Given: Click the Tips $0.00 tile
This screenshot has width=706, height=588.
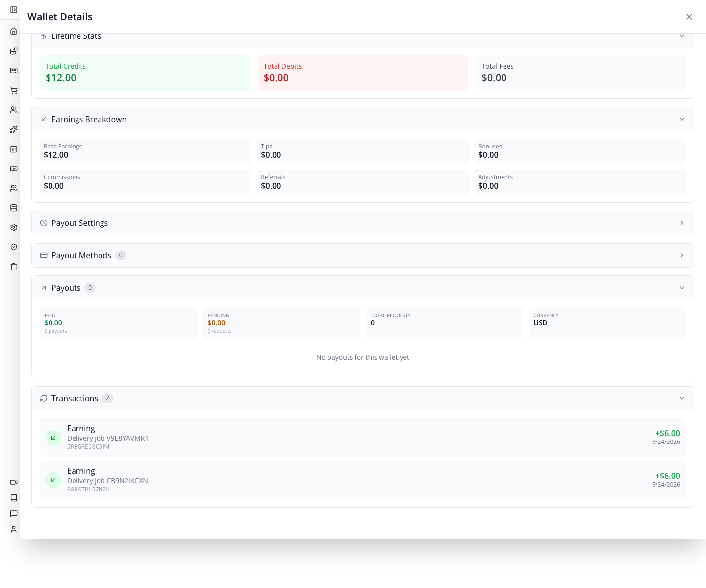Looking at the screenshot, I should tap(363, 151).
